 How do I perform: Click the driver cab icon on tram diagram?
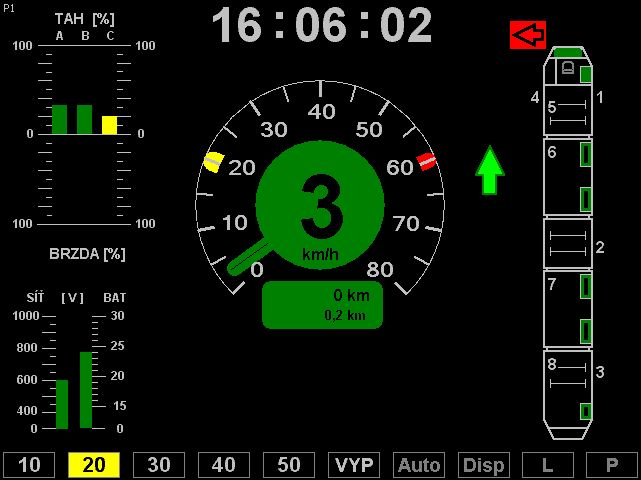[567, 67]
